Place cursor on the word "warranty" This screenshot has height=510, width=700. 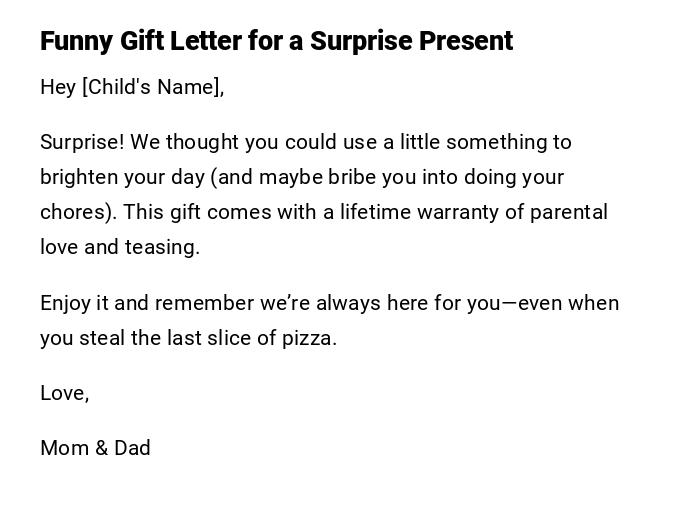(x=462, y=212)
